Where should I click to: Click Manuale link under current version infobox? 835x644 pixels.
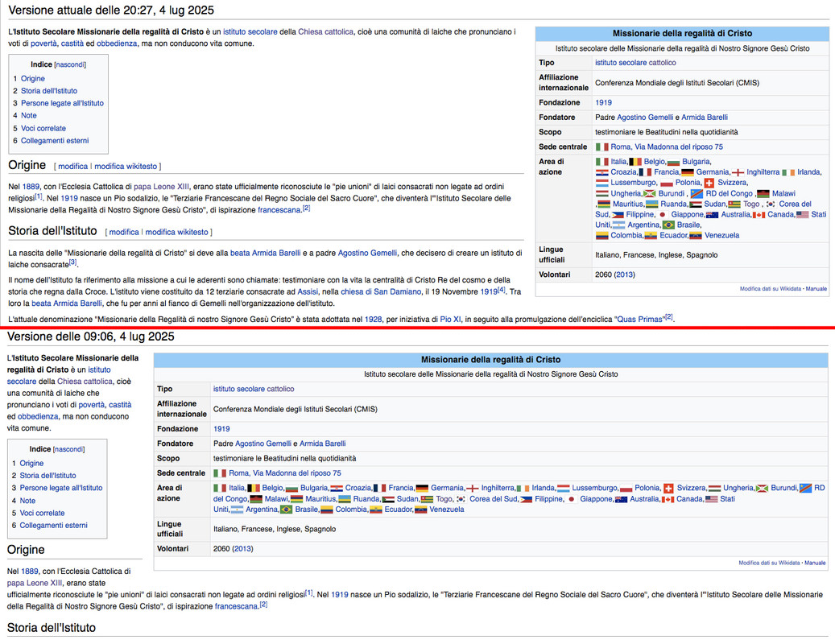click(816, 289)
